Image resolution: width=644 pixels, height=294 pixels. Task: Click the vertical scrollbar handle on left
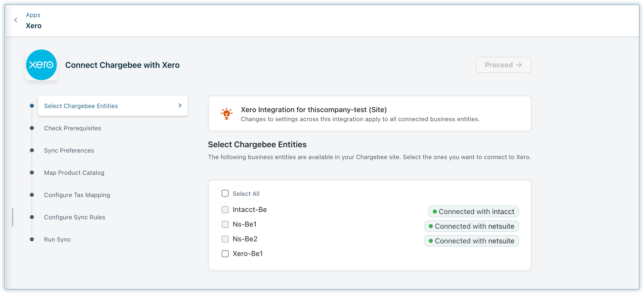coord(13,217)
